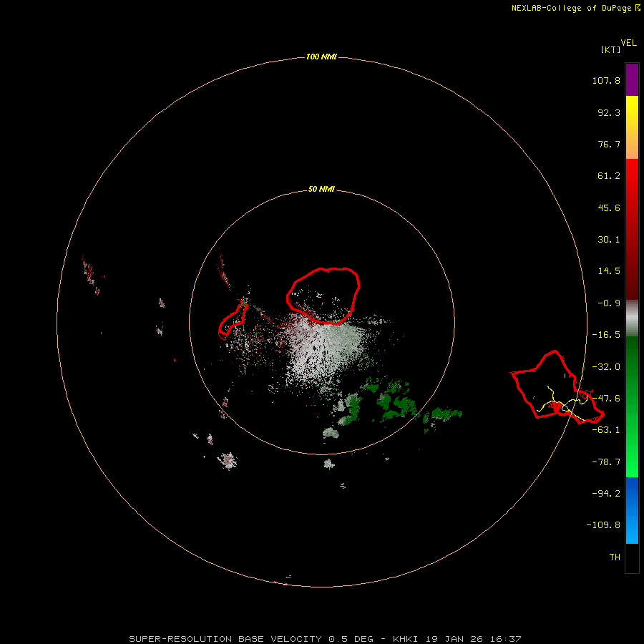This screenshot has height=644, width=644.
Task: Click the -63.1 velocity scale value
Action: click(606, 430)
